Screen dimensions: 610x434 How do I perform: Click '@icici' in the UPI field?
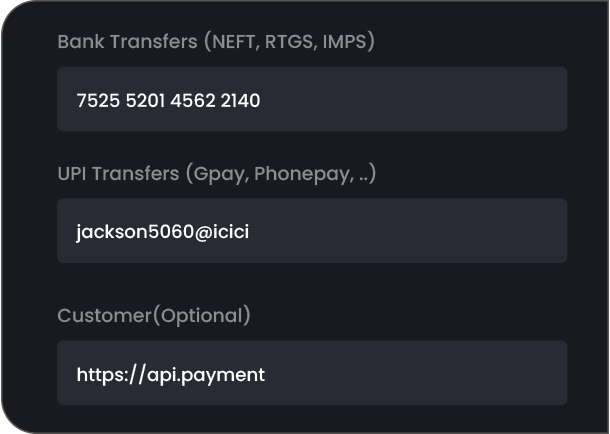[222, 232]
